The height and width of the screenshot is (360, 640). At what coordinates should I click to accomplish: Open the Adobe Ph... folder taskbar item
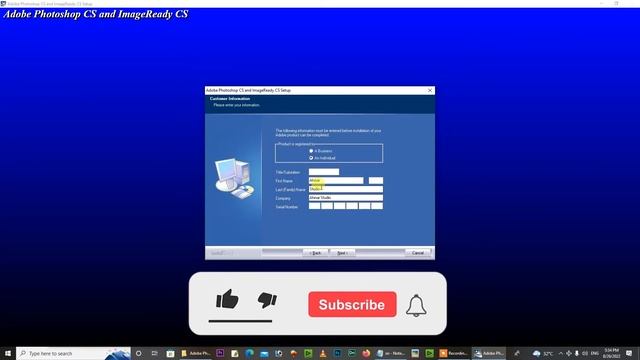pos(196,353)
